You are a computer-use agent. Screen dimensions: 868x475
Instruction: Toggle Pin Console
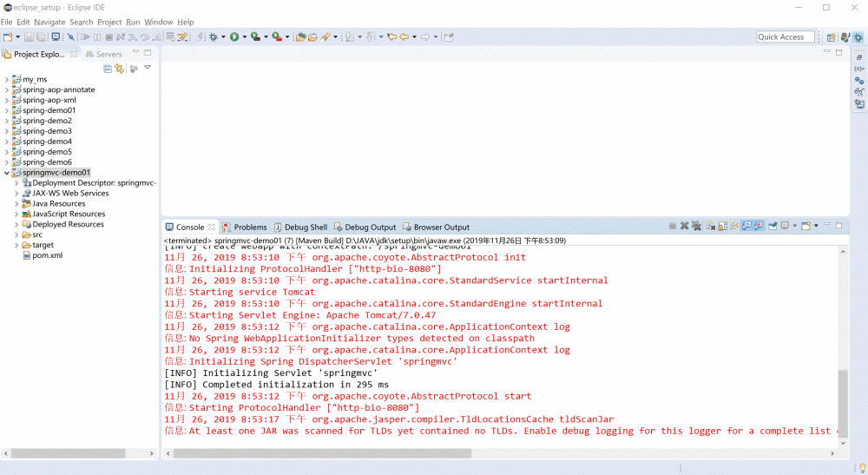tap(773, 226)
